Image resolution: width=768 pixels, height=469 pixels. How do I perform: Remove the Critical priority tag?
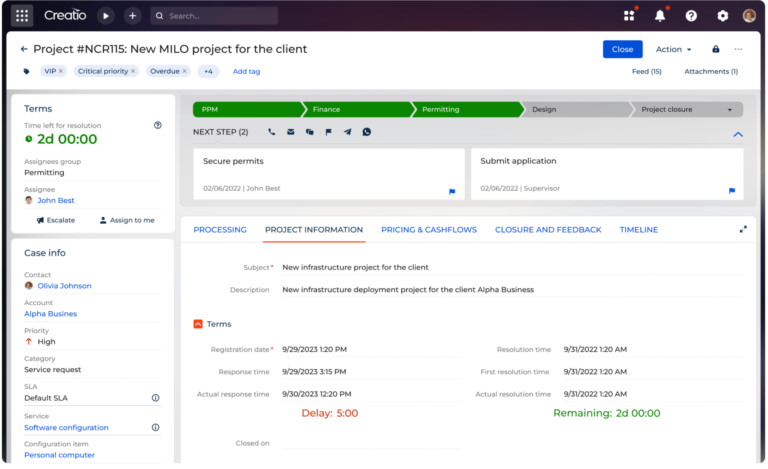point(133,71)
